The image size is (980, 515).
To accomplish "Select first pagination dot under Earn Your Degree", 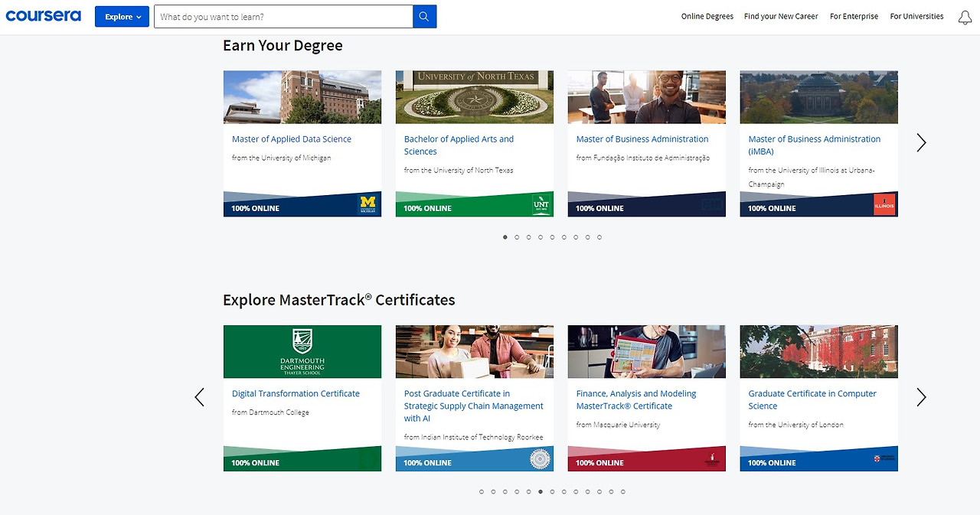I will (505, 237).
